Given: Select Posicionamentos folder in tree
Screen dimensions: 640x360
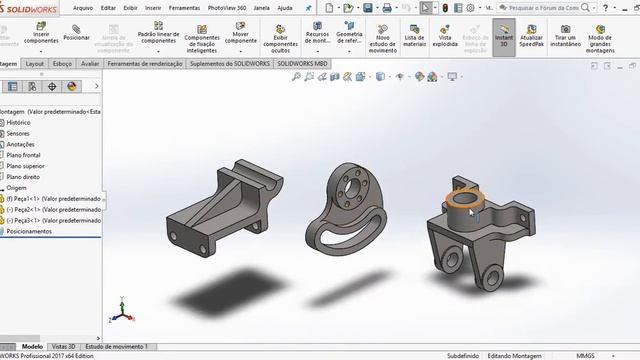Looking at the screenshot, I should [x=29, y=231].
